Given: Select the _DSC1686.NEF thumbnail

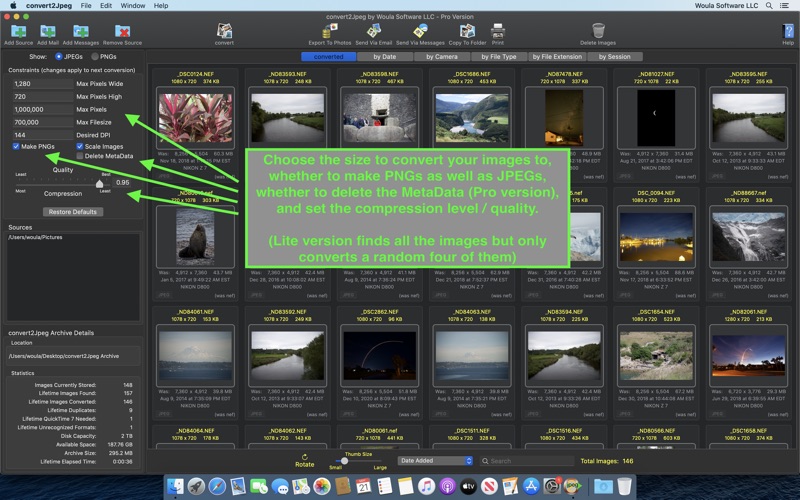Looking at the screenshot, I should 472,118.
